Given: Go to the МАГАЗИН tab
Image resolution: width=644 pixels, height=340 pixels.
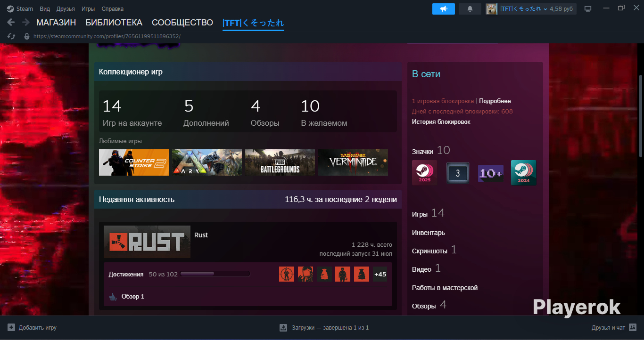Looking at the screenshot, I should 56,23.
